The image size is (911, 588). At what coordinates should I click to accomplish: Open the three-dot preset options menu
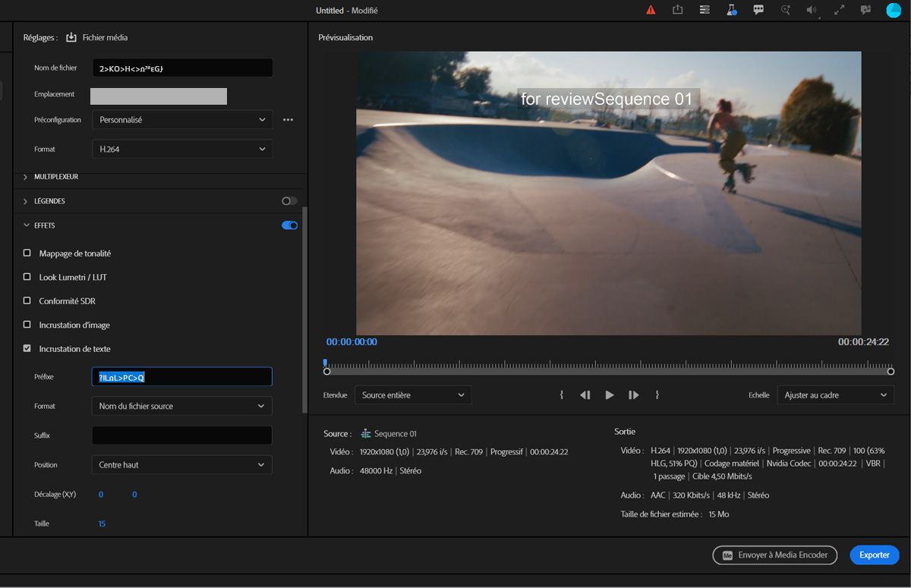(x=288, y=120)
